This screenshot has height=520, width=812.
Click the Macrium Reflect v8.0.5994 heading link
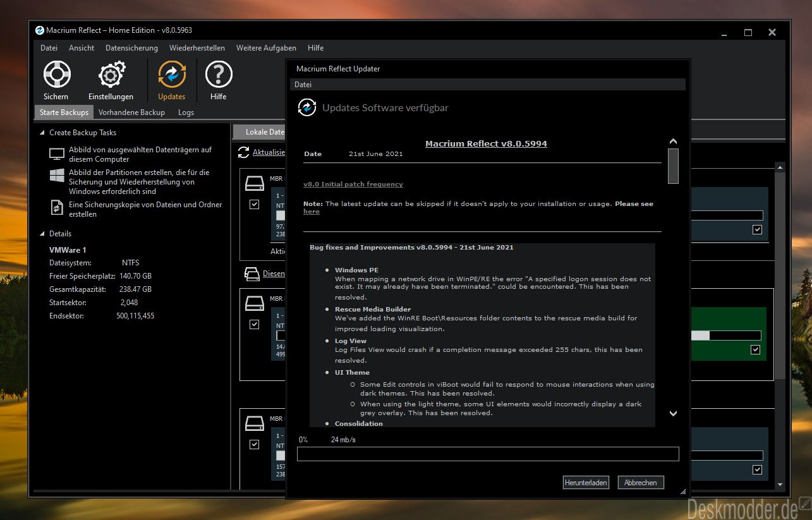pyautogui.click(x=486, y=143)
